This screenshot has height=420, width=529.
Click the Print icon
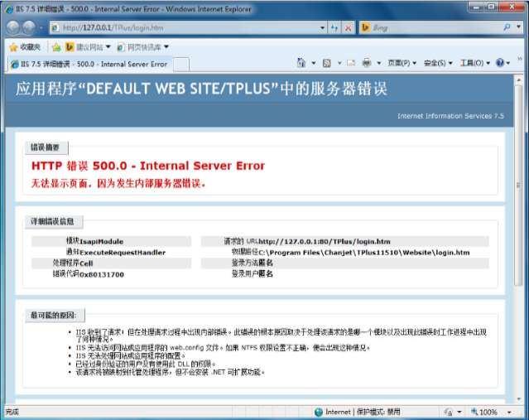[x=367, y=63]
